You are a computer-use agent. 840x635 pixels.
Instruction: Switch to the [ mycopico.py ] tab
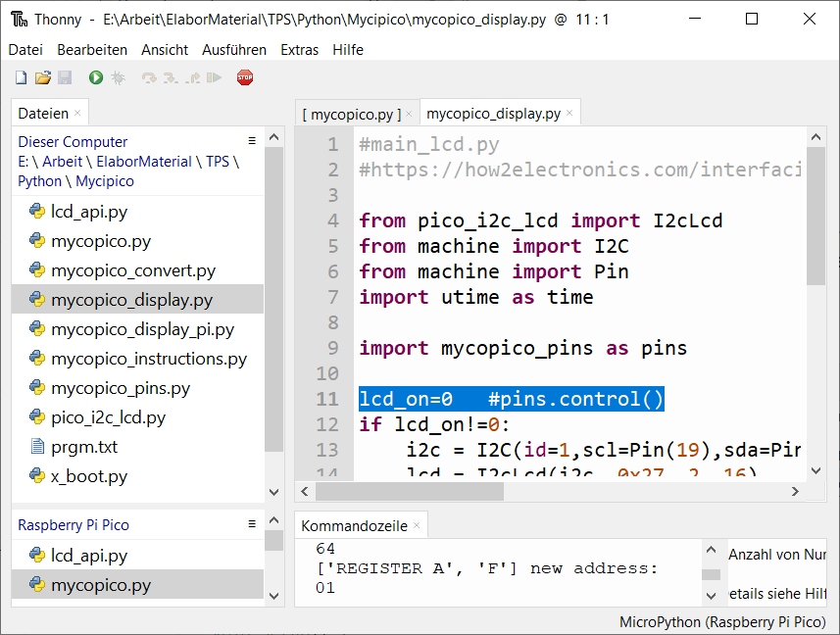click(x=358, y=114)
